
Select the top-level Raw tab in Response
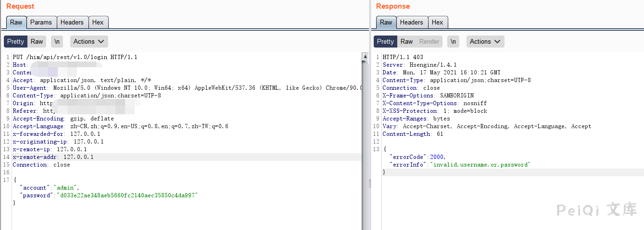tap(386, 23)
